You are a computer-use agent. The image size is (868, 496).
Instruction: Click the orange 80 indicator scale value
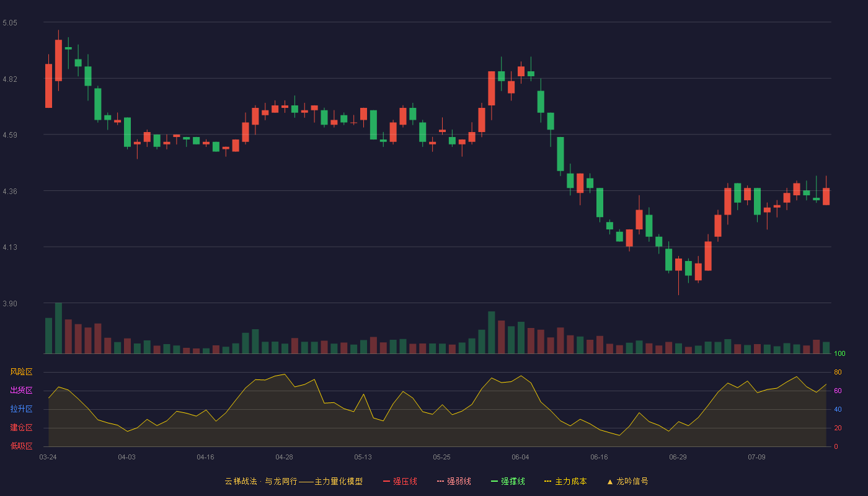click(838, 372)
